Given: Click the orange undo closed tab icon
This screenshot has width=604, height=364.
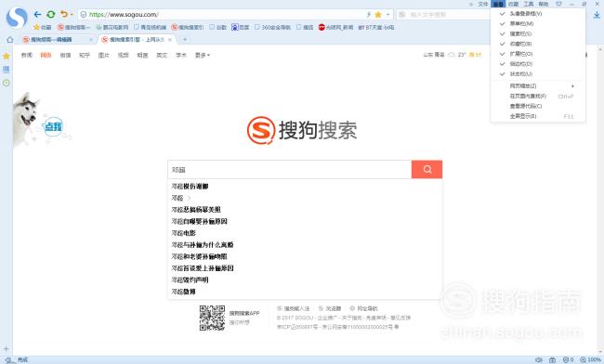Looking at the screenshot, I should pyautogui.click(x=64, y=14).
